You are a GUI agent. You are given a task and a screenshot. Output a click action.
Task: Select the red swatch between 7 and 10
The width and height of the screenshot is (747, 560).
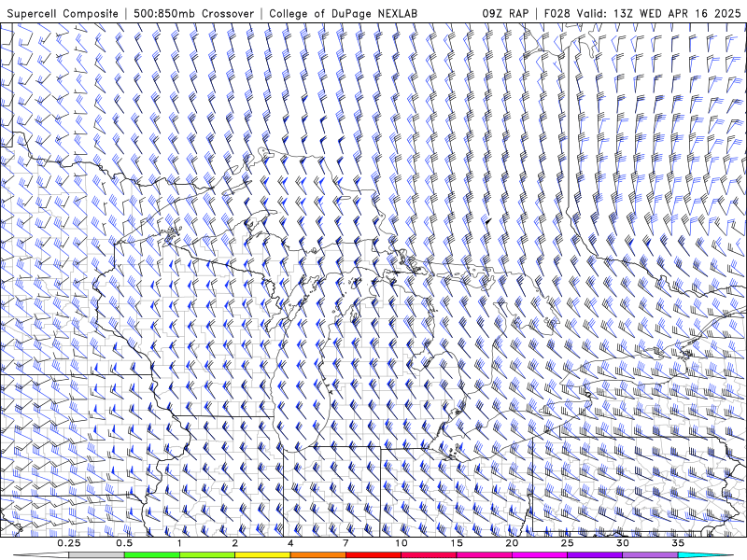pos(373,555)
